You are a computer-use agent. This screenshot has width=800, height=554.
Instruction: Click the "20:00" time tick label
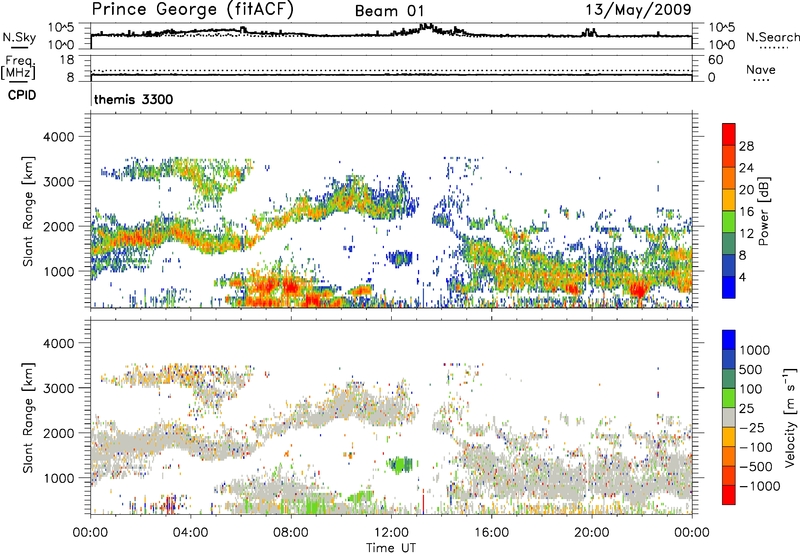click(591, 533)
